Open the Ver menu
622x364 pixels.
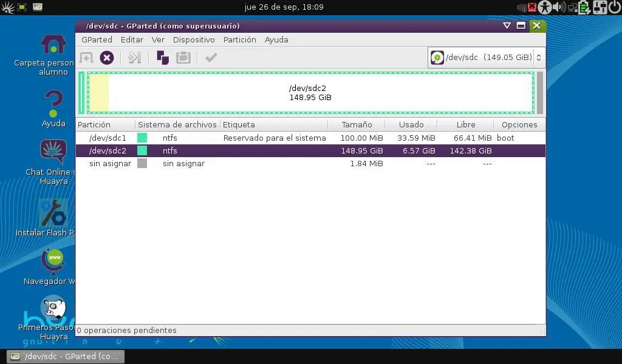coord(158,39)
